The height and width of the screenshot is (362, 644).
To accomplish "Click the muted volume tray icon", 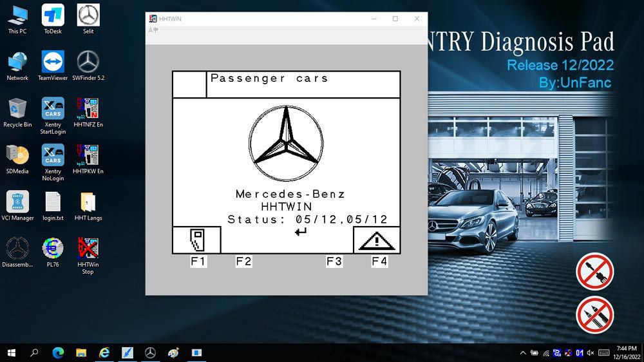I will (x=591, y=353).
